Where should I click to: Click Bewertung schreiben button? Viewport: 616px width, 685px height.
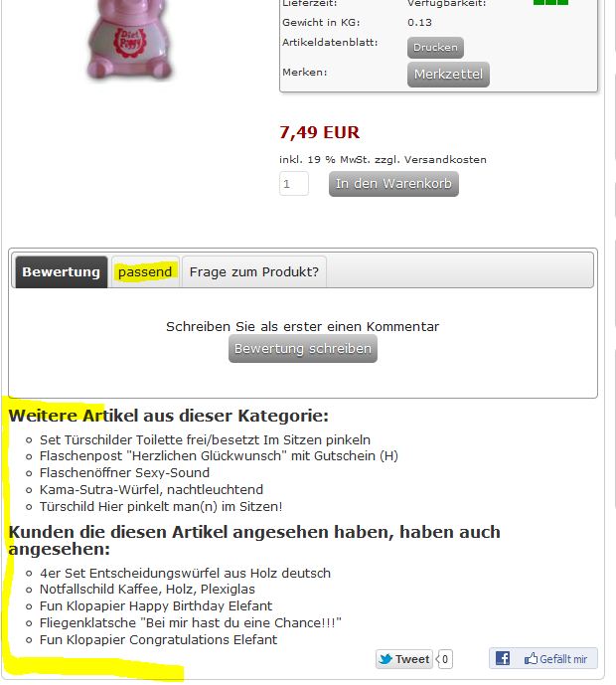(x=303, y=349)
